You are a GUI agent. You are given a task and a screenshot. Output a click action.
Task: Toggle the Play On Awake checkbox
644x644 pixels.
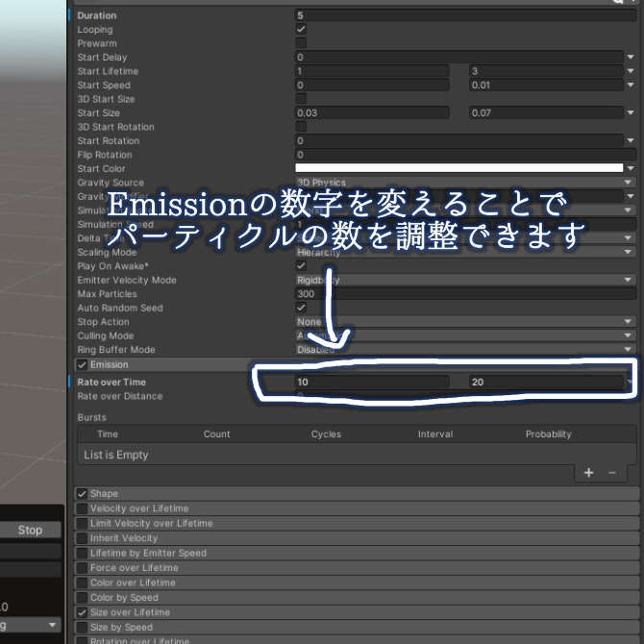(301, 265)
